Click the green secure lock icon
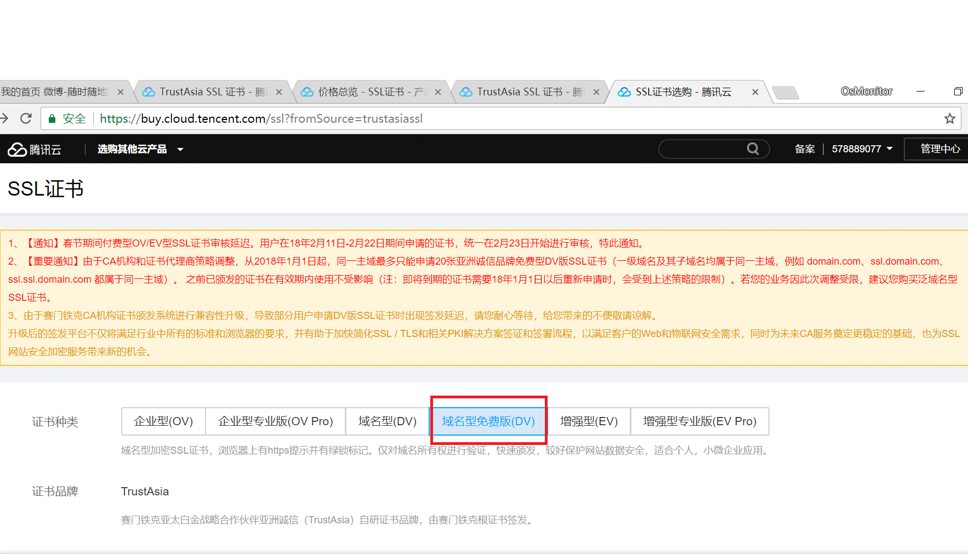Screen dimensions: 968x560 (x=52, y=118)
